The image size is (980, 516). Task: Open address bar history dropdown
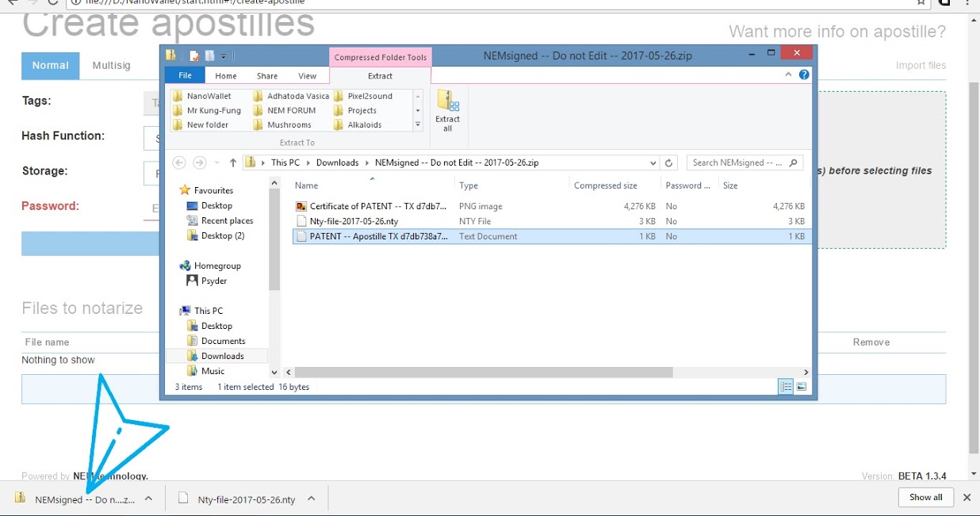click(653, 162)
